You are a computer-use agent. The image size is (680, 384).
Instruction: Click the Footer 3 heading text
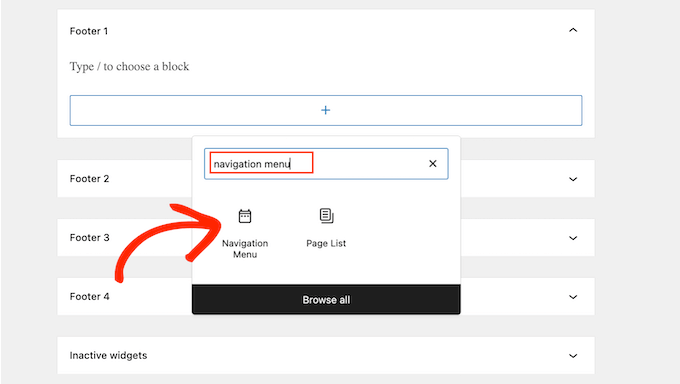(x=89, y=238)
